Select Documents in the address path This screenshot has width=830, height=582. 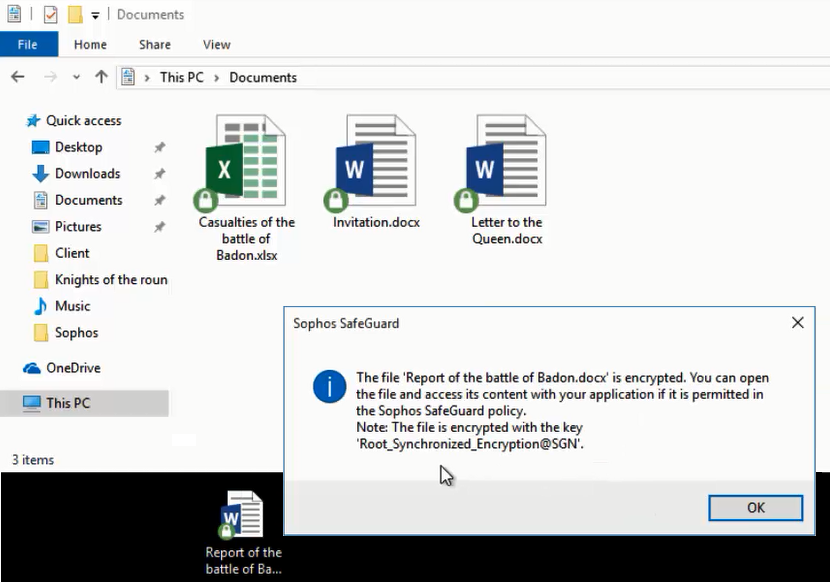[x=263, y=77]
